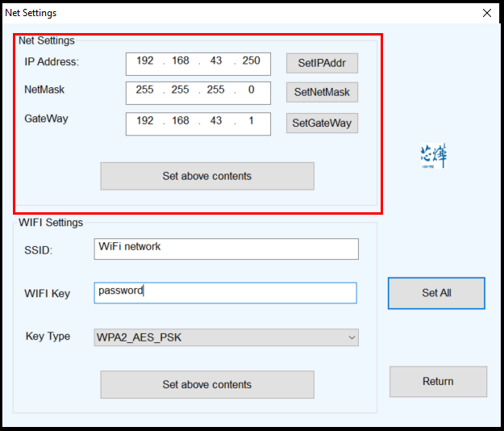The width and height of the screenshot is (504, 431).
Task: Click the IP Address third octet 43
Action: 215,61
